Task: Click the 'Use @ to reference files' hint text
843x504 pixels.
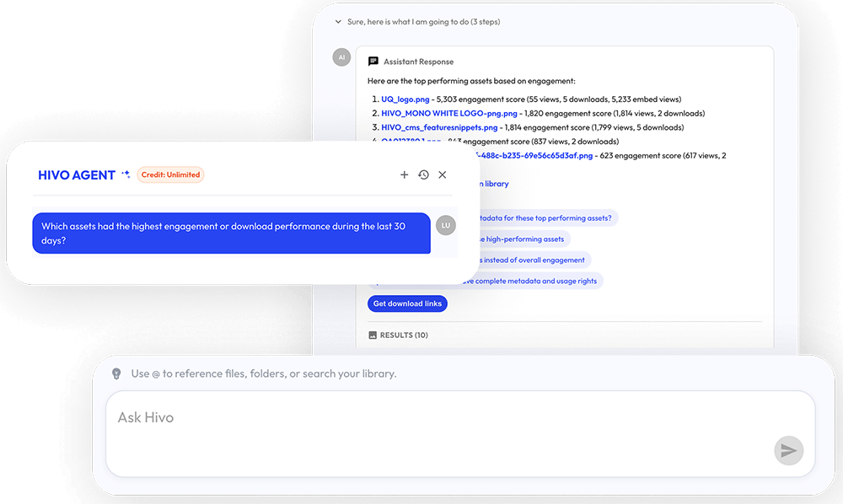Action: click(263, 374)
